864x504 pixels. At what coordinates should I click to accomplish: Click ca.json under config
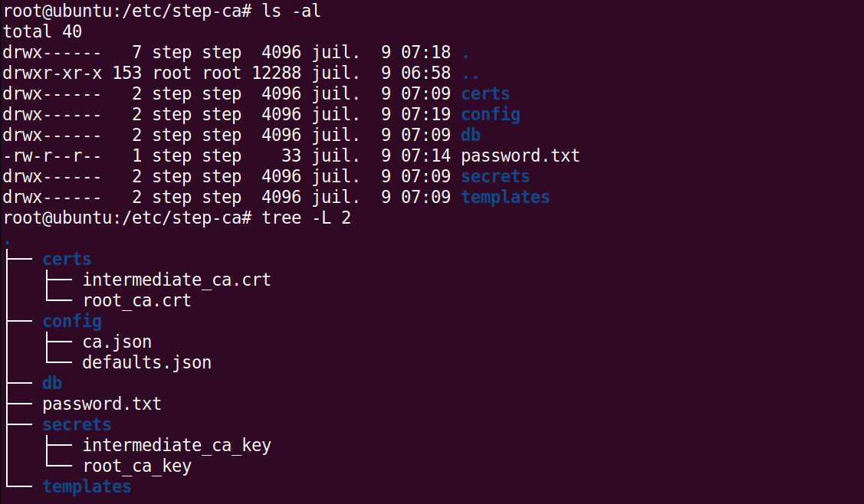(117, 342)
